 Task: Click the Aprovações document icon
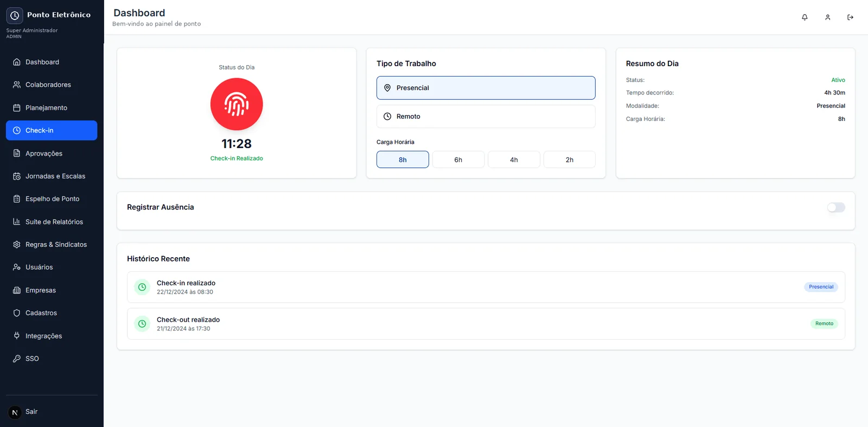click(17, 154)
